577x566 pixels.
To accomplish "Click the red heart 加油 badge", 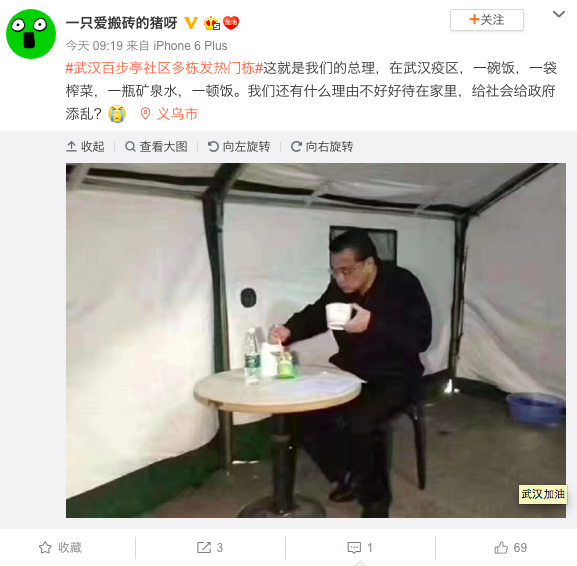I will 231,23.
